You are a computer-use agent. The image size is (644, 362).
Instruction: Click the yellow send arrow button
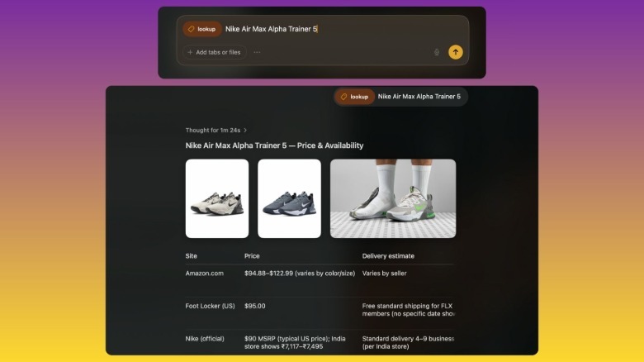[x=456, y=52]
